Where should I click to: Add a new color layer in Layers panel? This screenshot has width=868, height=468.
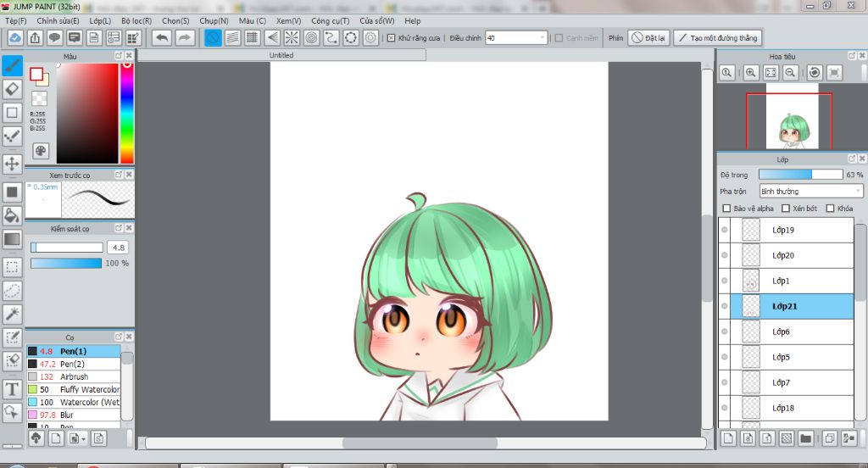click(728, 438)
